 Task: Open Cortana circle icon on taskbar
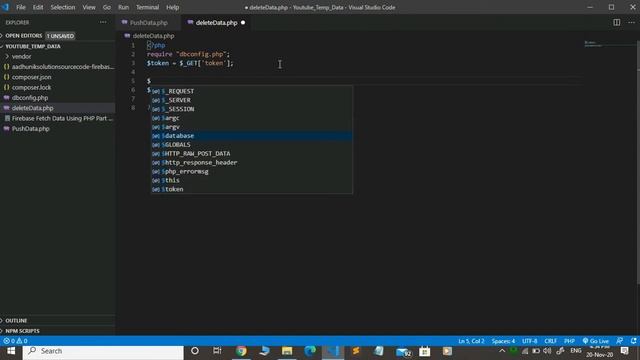pos(195,351)
